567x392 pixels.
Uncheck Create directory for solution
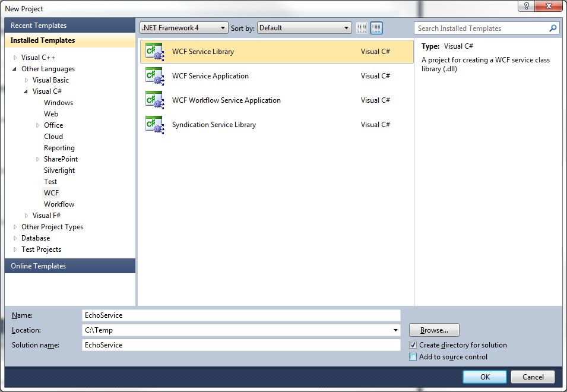click(412, 345)
